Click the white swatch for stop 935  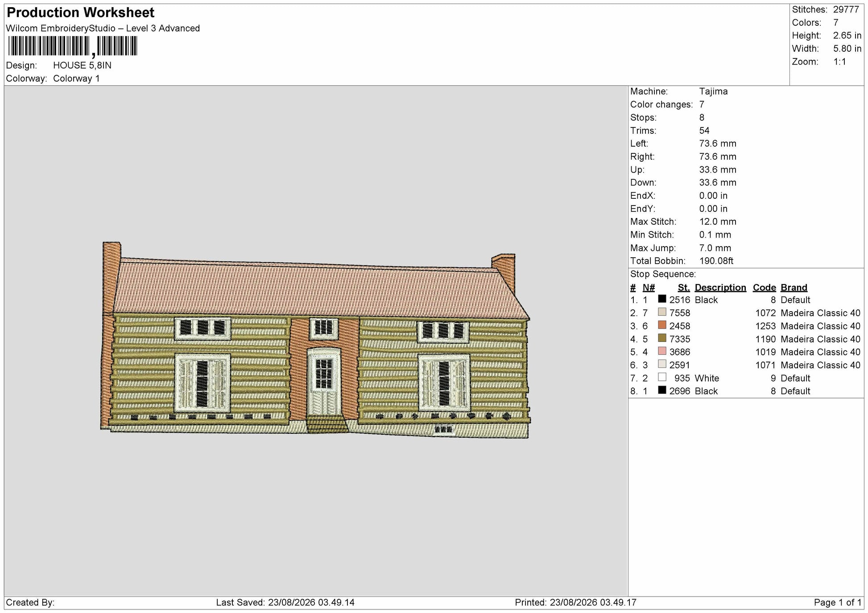point(662,377)
